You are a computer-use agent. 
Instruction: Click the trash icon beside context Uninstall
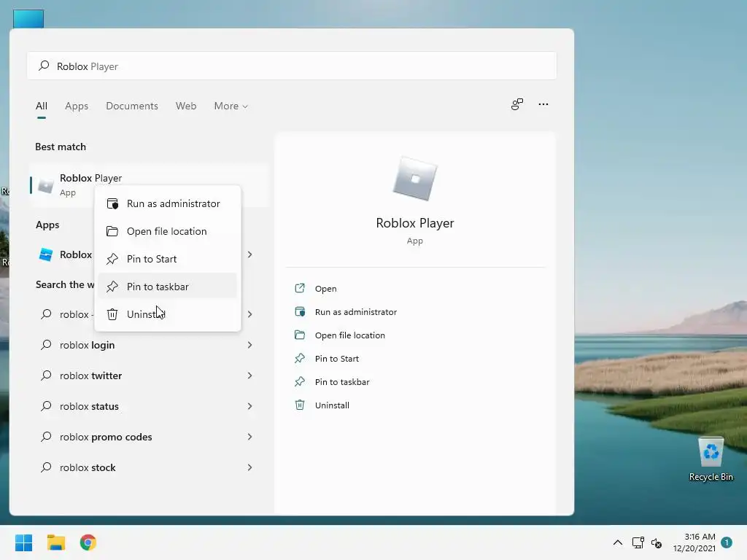pos(112,314)
